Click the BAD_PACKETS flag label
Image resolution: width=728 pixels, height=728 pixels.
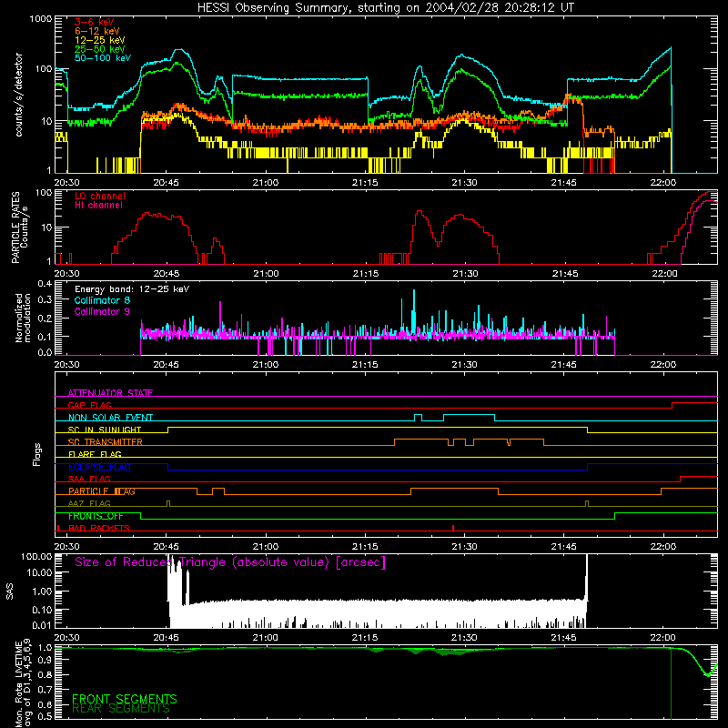coord(99,528)
